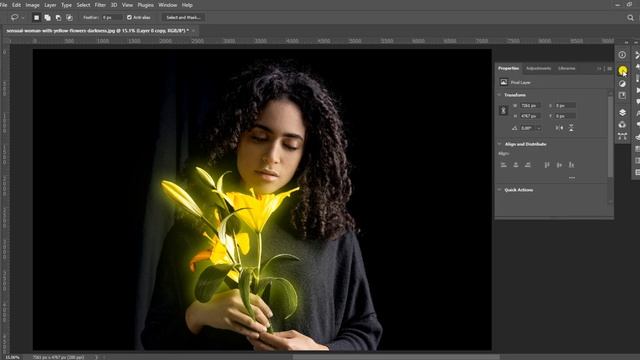
Task: Choose Add to selection mode
Action: (47, 18)
